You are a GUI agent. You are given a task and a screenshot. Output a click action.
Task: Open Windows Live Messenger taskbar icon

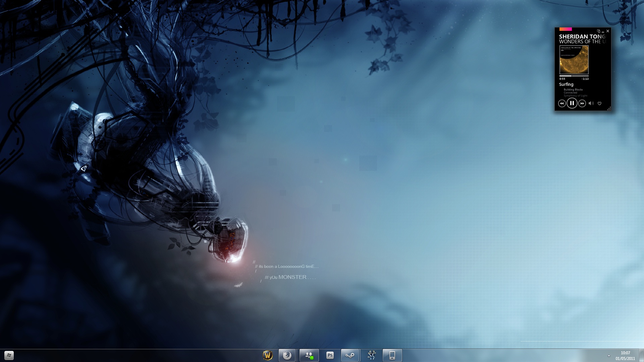tap(309, 355)
